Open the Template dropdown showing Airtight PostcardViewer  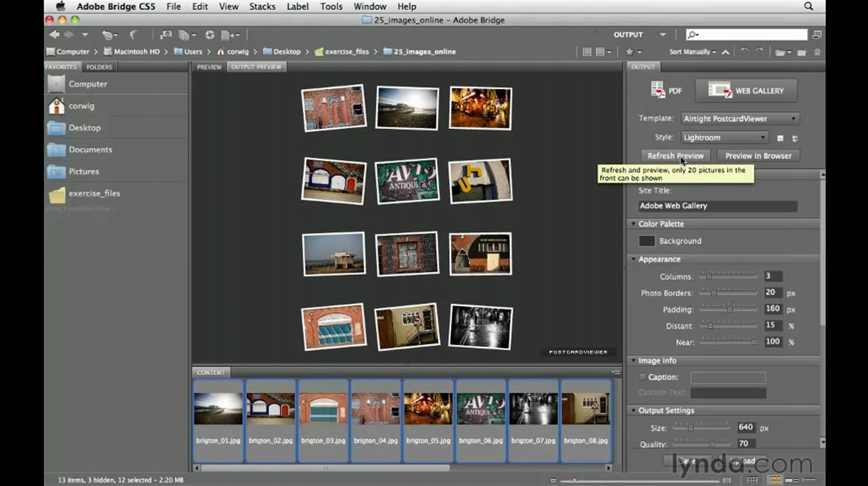pyautogui.click(x=739, y=118)
